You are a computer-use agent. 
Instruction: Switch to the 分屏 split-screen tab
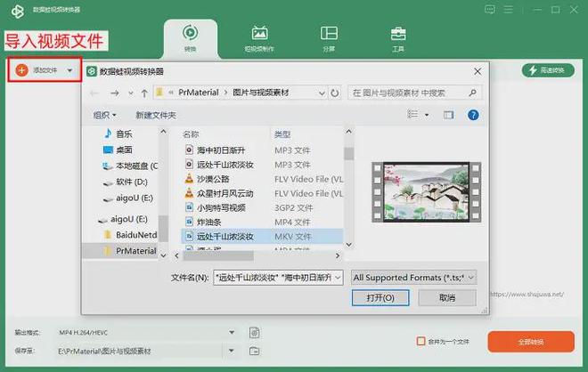(x=329, y=38)
